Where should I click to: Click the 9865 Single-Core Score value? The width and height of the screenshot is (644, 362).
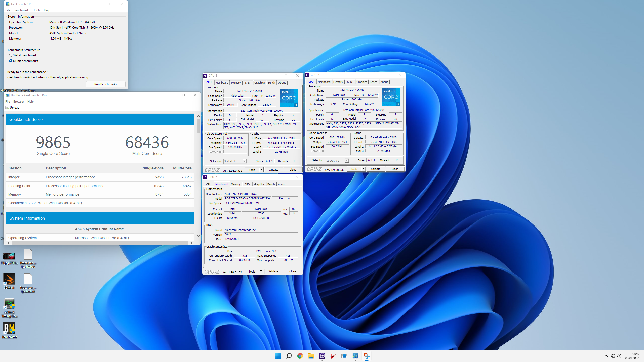point(53,142)
